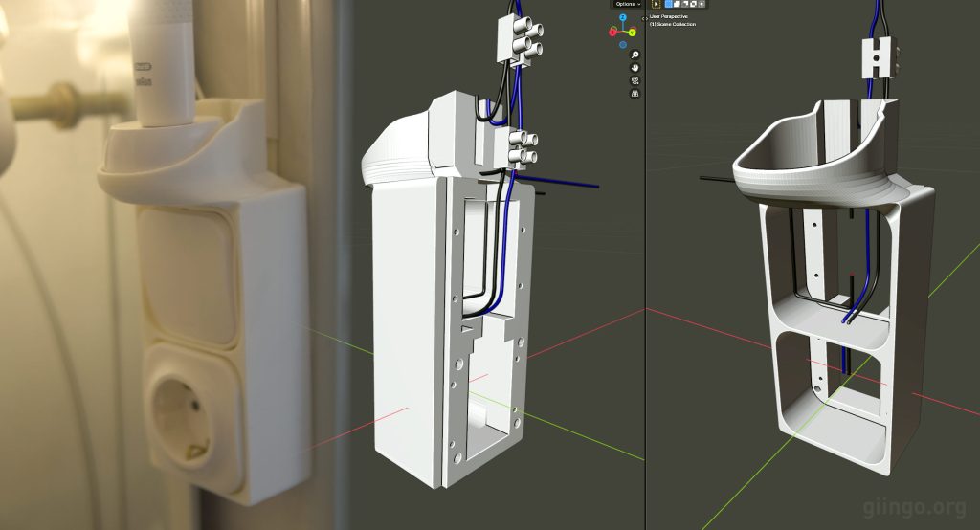Click the green Y axis on navigation gizmo
The height and width of the screenshot is (530, 980).
[x=633, y=32]
